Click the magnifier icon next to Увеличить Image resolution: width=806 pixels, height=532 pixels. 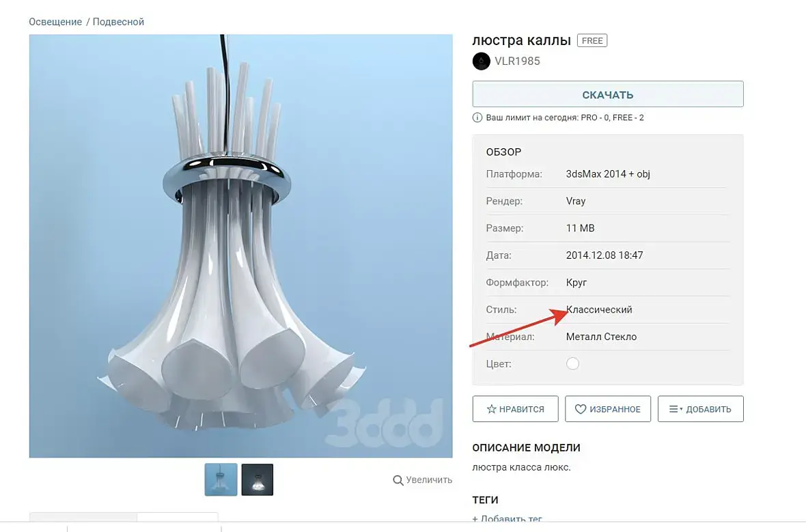[398, 480]
